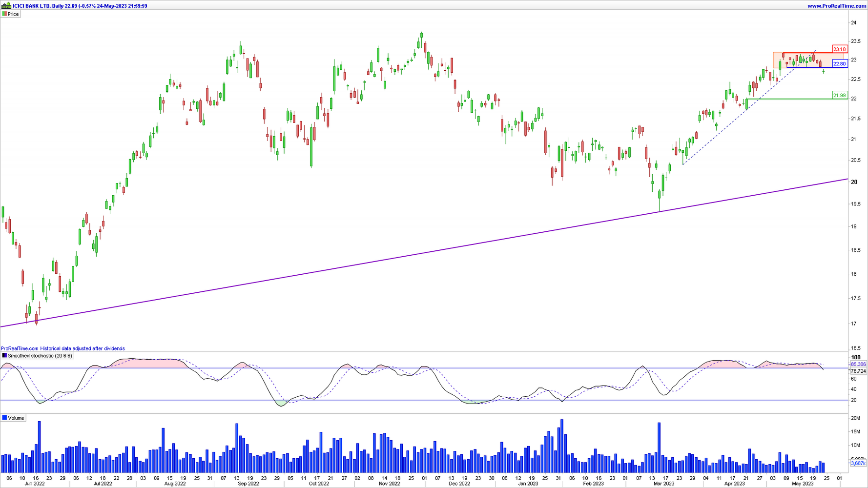Click the blue square icon beside Volume
The height and width of the screenshot is (488, 868).
tap(4, 418)
